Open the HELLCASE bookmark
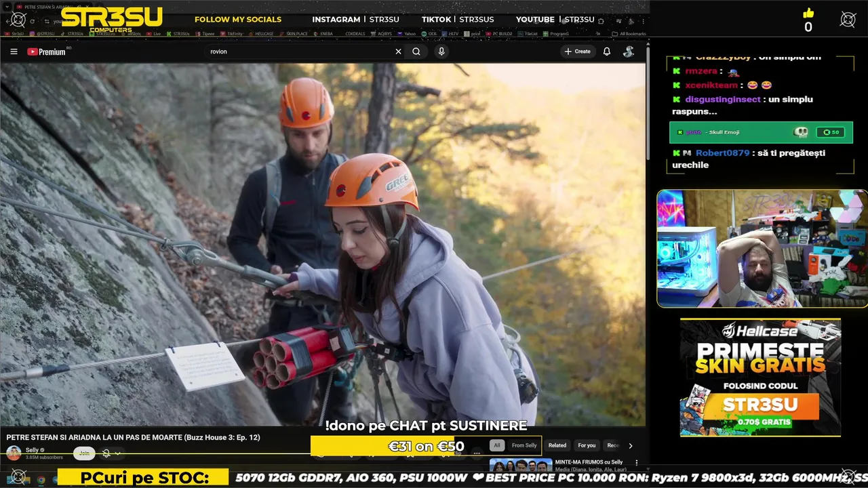Screen dimensions: 868x488 [260, 34]
